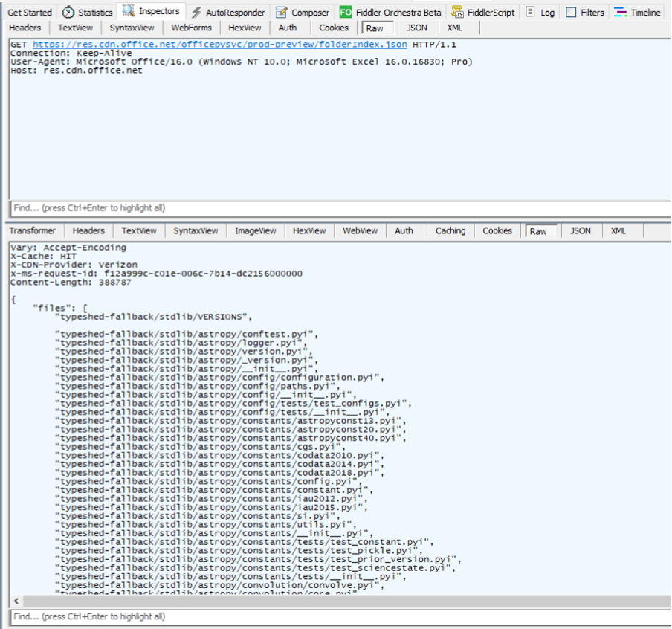
Task: Click the "Connection: Keep-Alive" request header line
Action: tap(71, 54)
